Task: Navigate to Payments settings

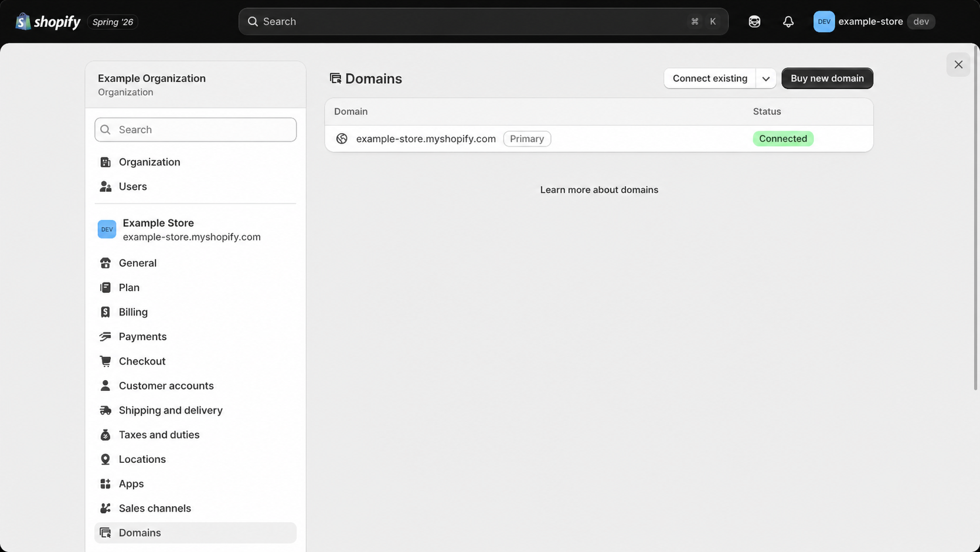Action: pyautogui.click(x=195, y=337)
